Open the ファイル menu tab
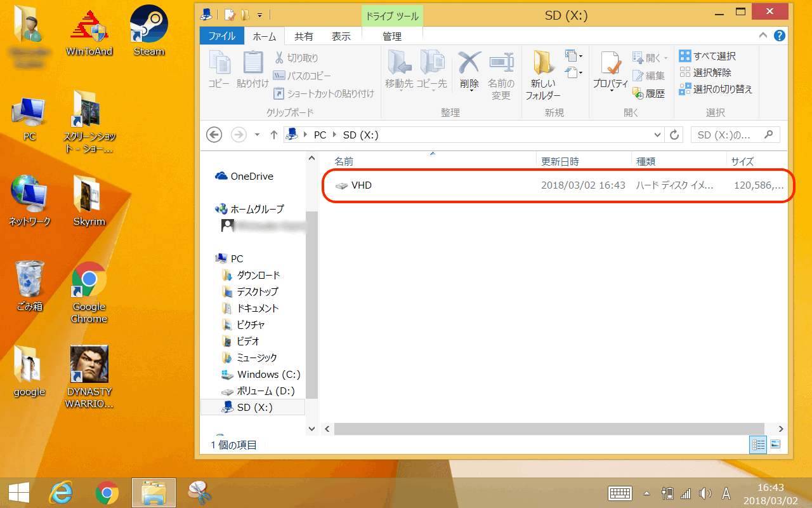The width and height of the screenshot is (812, 508). click(x=222, y=36)
